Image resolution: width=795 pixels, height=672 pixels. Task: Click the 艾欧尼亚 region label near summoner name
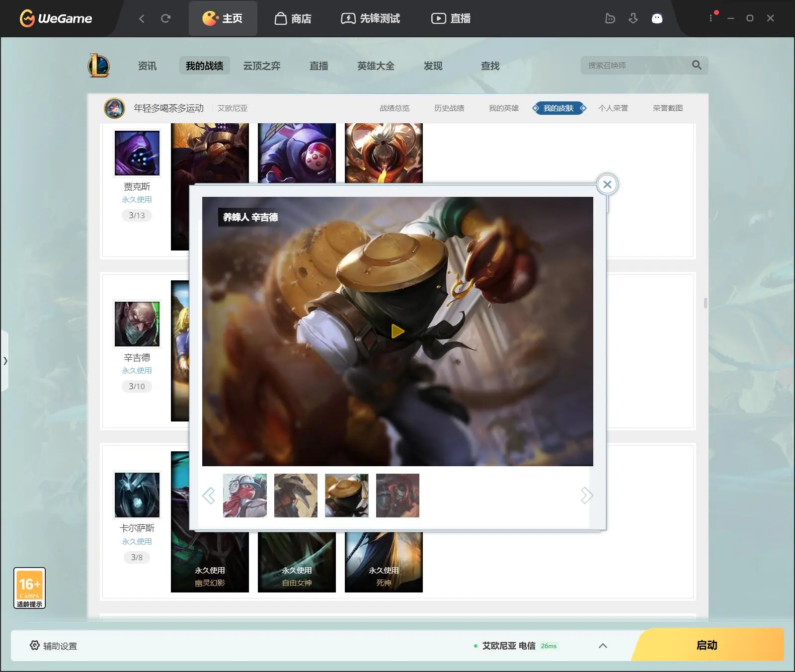[x=233, y=108]
